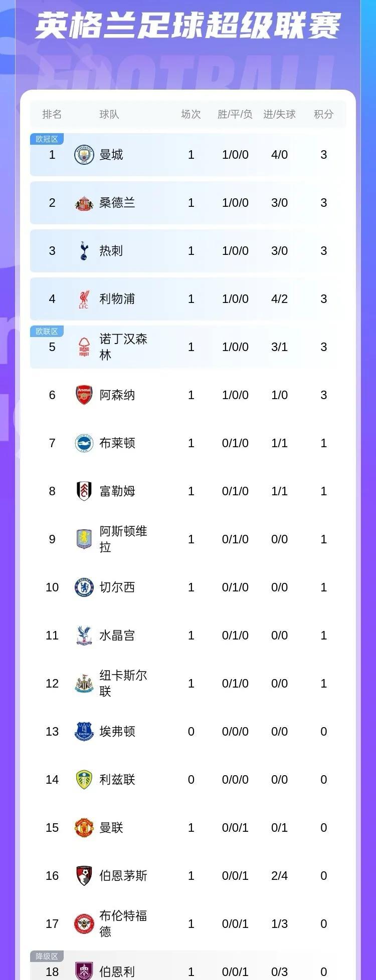Open the Arsenal cannon badge
Image resolution: width=376 pixels, height=980 pixels.
(x=84, y=395)
